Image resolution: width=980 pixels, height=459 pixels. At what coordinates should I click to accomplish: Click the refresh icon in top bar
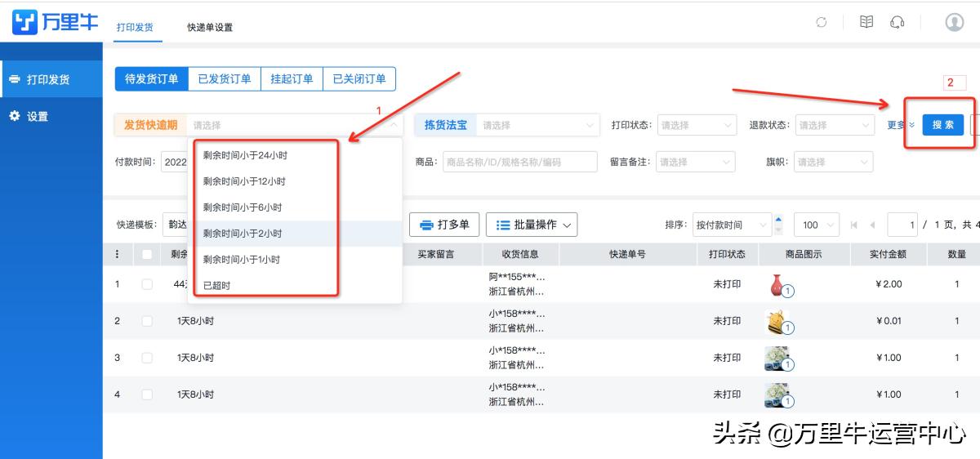click(x=822, y=23)
